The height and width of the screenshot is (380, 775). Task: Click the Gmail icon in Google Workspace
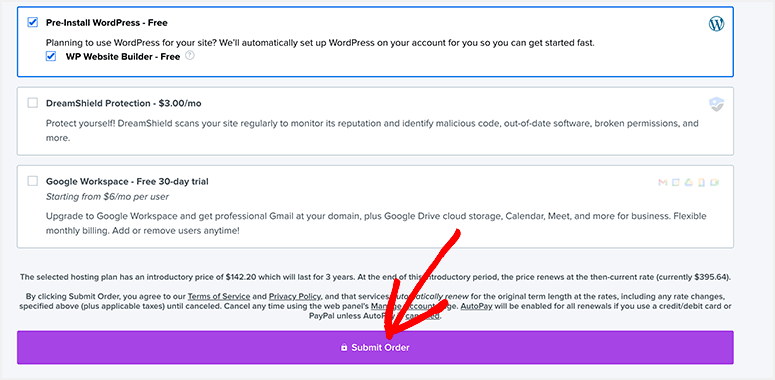click(x=663, y=182)
